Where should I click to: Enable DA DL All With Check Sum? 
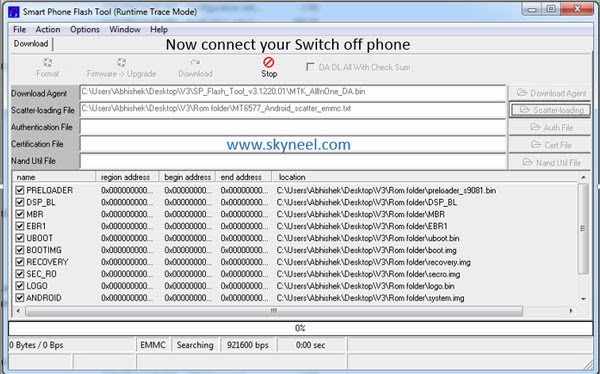pos(310,67)
